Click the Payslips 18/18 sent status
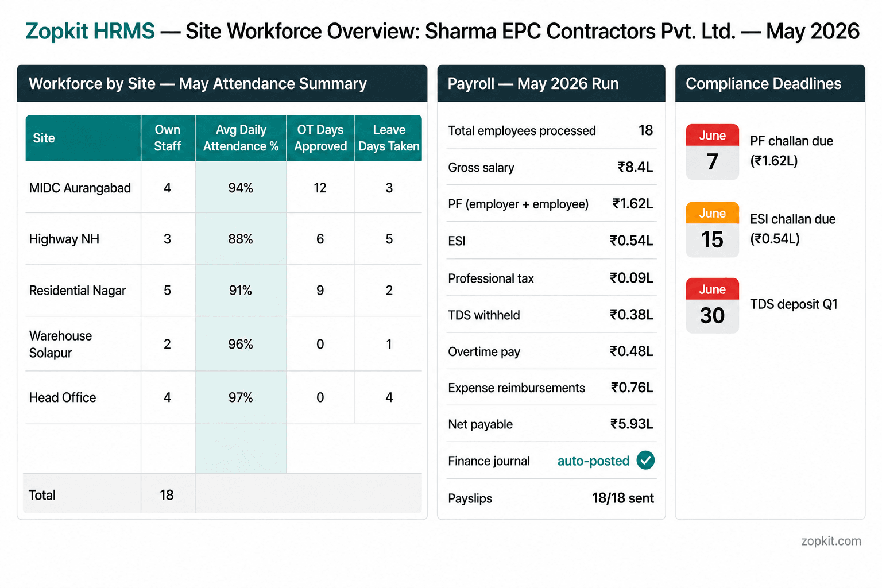The height and width of the screenshot is (588, 882). pyautogui.click(x=623, y=498)
